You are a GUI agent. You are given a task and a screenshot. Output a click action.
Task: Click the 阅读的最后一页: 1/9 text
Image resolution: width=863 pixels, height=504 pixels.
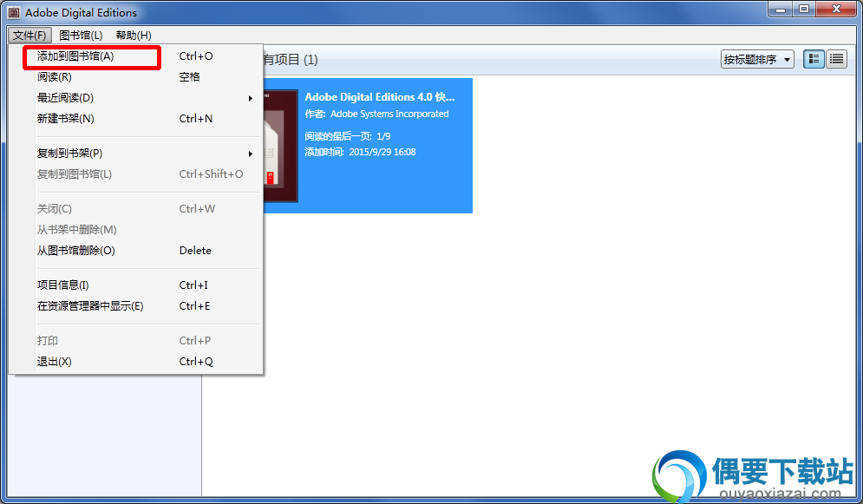coord(347,136)
